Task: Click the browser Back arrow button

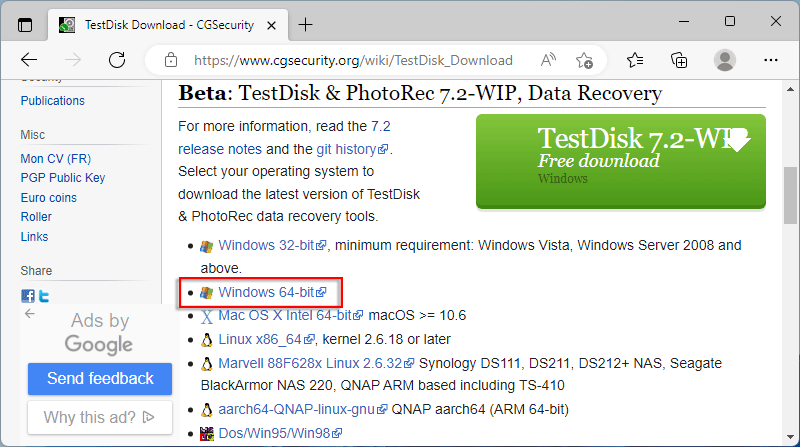Action: tap(28, 60)
